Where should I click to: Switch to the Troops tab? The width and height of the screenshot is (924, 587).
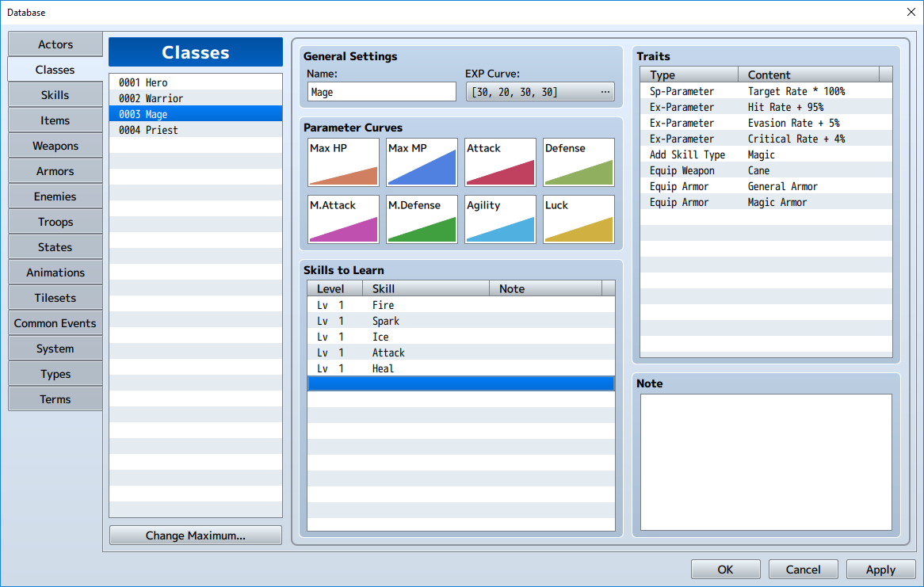[55, 222]
